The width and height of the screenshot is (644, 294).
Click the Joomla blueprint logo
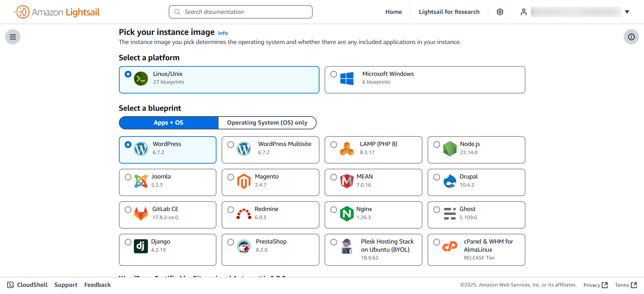141,181
